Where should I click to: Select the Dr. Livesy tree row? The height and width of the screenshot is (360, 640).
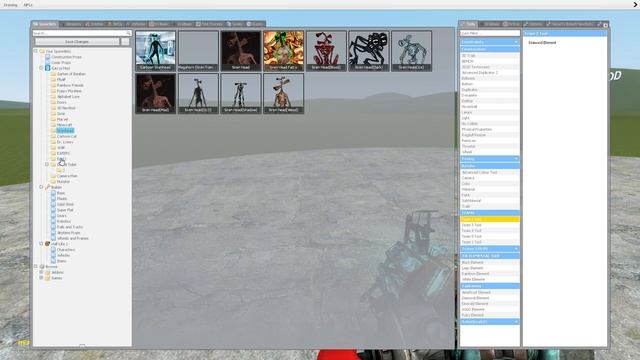click(65, 142)
